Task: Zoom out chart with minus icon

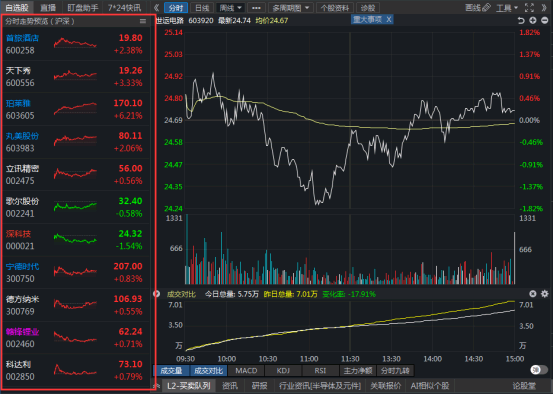Action: (x=545, y=20)
